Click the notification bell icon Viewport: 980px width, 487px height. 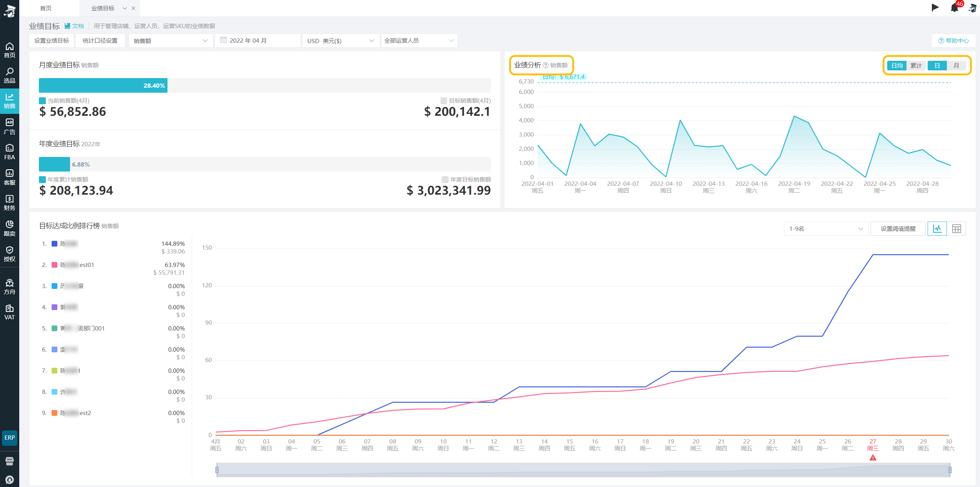pyautogui.click(x=954, y=8)
